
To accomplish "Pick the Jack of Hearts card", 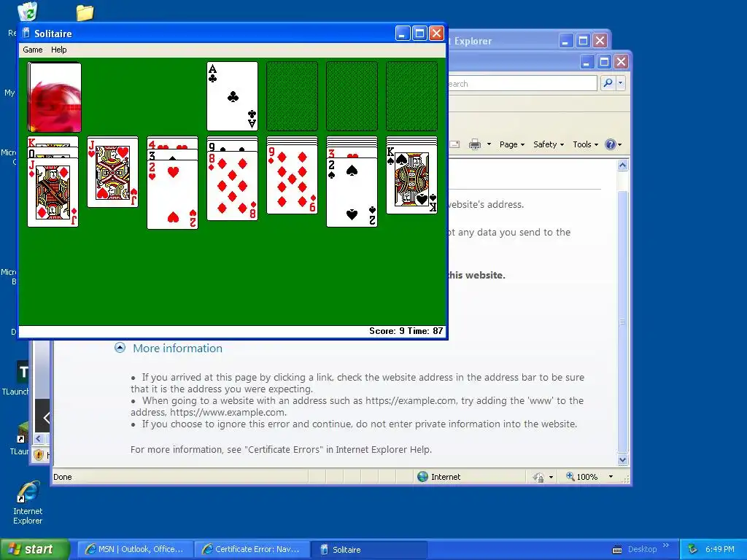I will 113,172.
